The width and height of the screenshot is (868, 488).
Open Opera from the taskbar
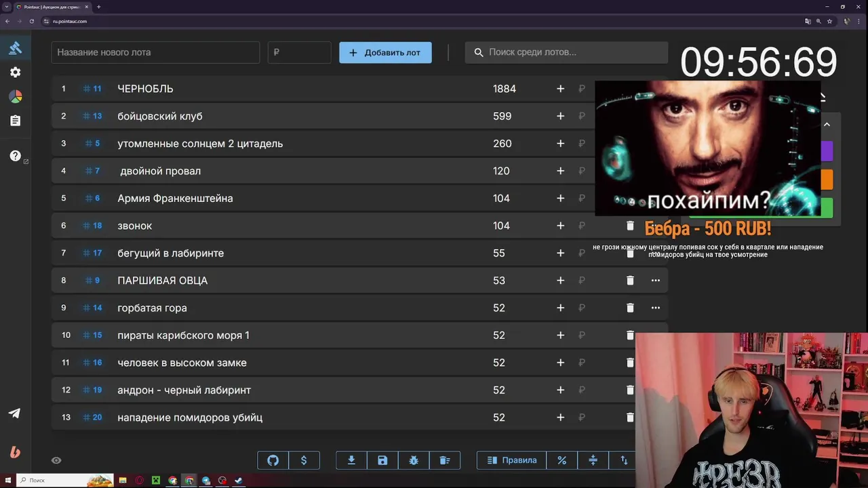pos(140,481)
